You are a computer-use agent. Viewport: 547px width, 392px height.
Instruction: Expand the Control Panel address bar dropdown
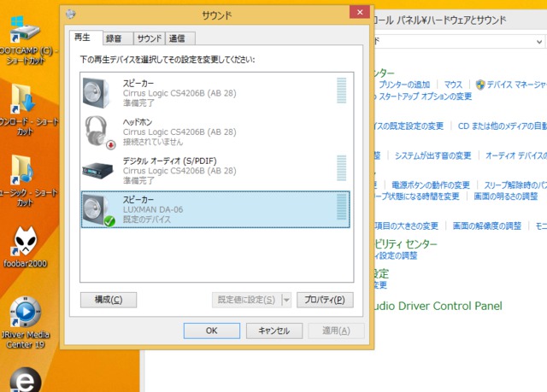(539, 42)
